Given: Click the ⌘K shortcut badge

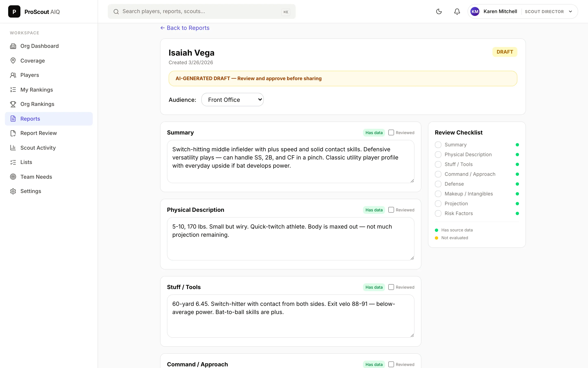Looking at the screenshot, I should [286, 12].
